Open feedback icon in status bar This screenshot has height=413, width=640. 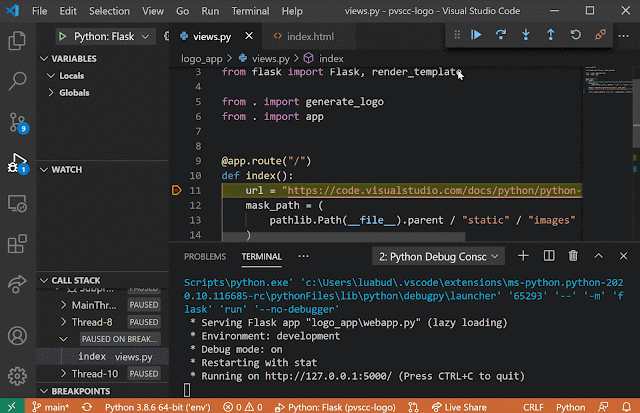coord(603,407)
